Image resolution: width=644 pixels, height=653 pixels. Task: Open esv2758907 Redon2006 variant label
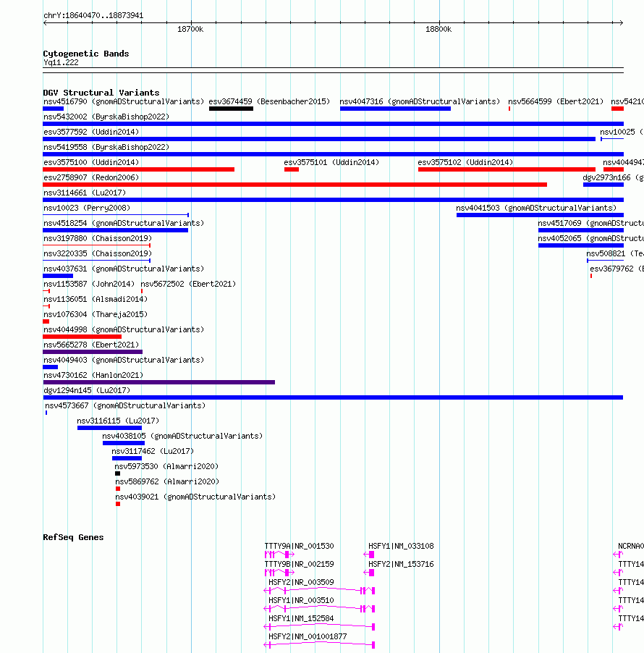91,177
